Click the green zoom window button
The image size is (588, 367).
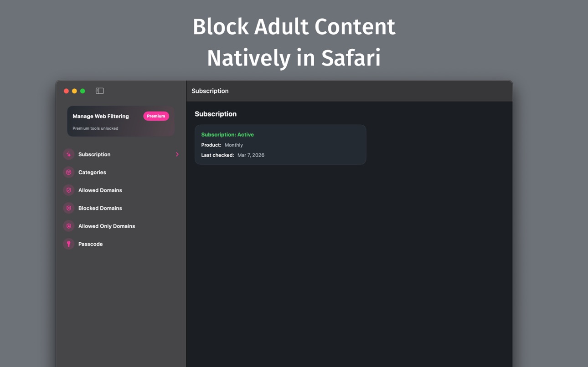[83, 91]
